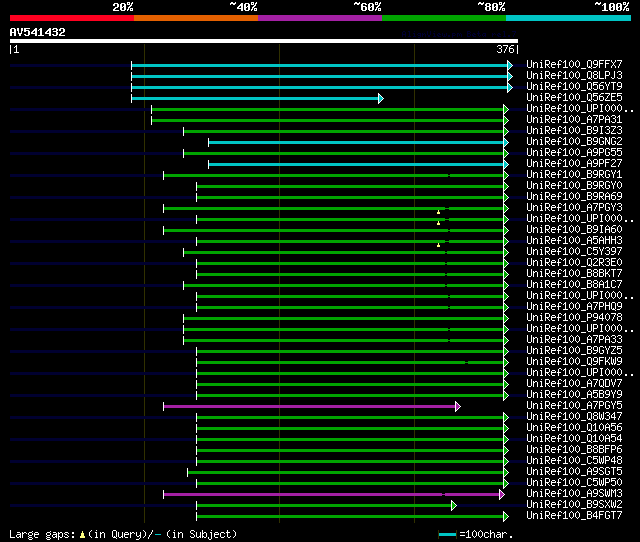Open UniRef100_B8BFP6 hit
640x542 pixels.
(x=574, y=450)
